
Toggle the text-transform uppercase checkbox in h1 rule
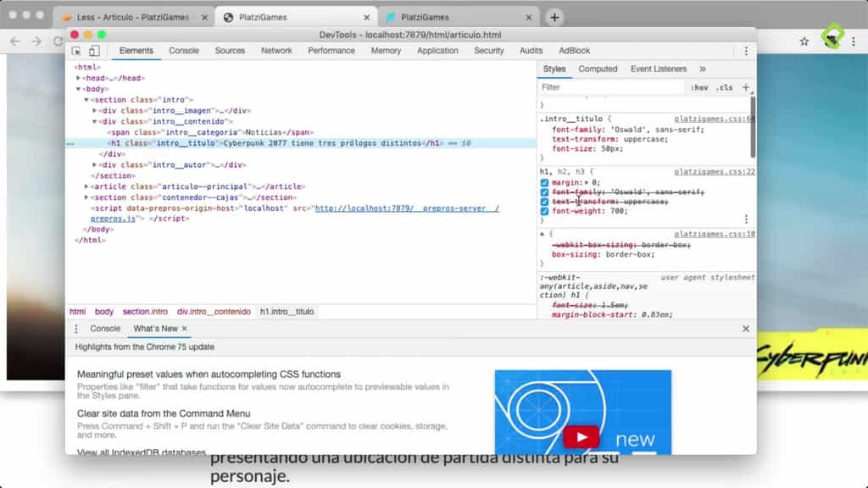tap(544, 202)
